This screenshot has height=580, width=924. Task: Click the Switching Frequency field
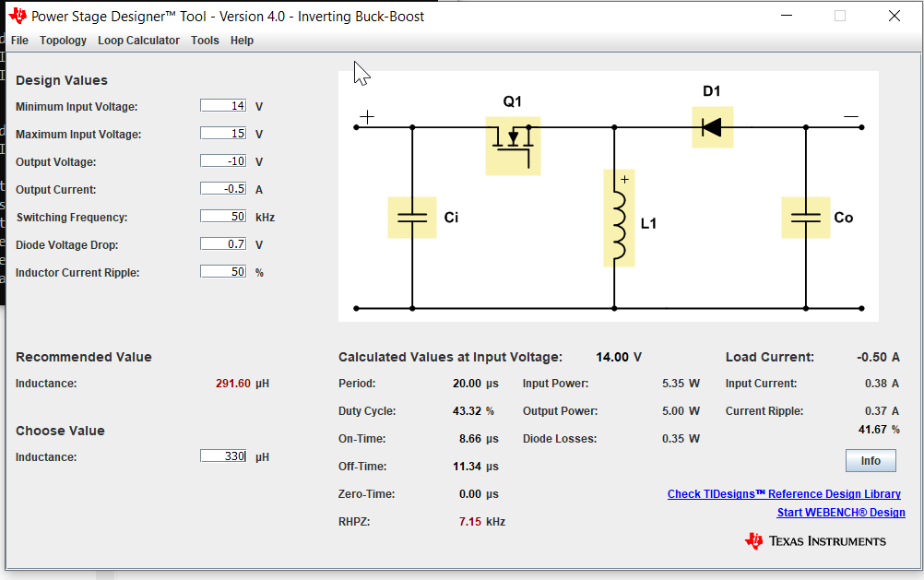pyautogui.click(x=223, y=217)
